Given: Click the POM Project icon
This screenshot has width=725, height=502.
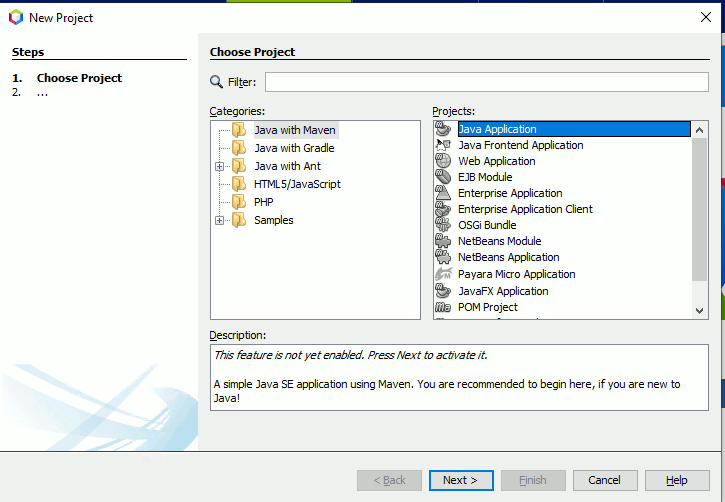Looking at the screenshot, I should click(443, 307).
